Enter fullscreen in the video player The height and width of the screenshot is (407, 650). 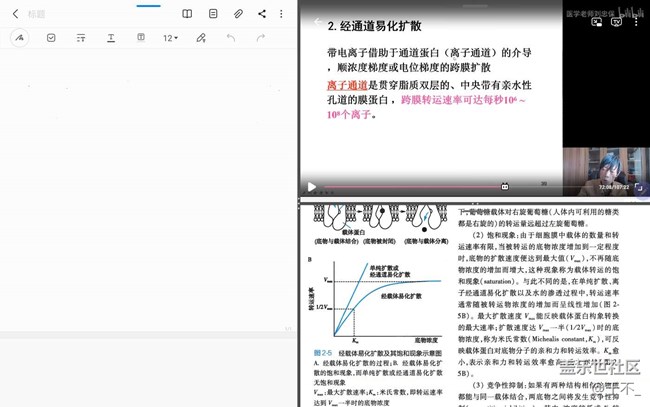point(640,186)
